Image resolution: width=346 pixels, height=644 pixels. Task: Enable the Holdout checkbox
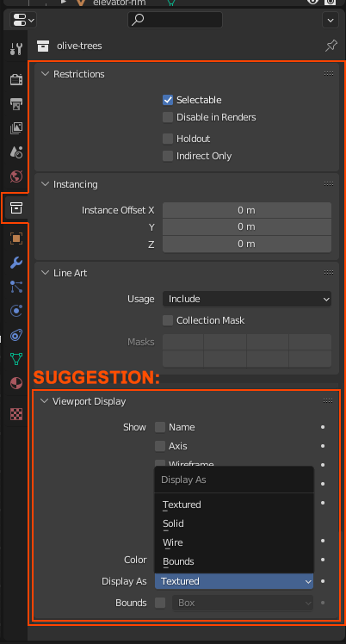(x=168, y=139)
